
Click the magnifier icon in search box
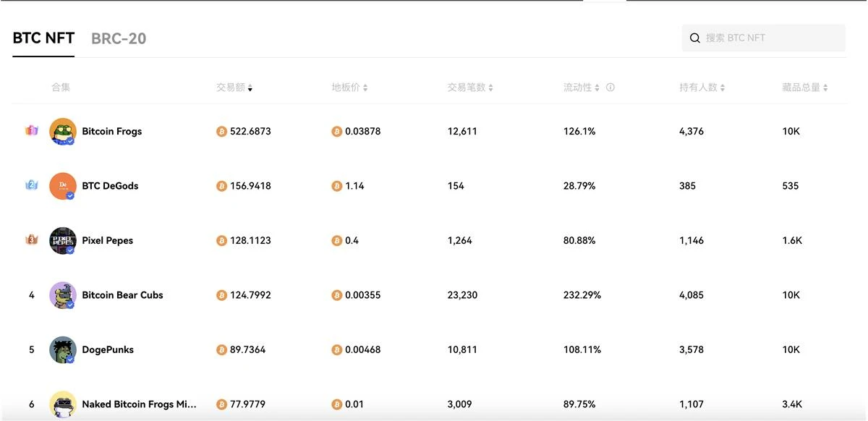695,38
